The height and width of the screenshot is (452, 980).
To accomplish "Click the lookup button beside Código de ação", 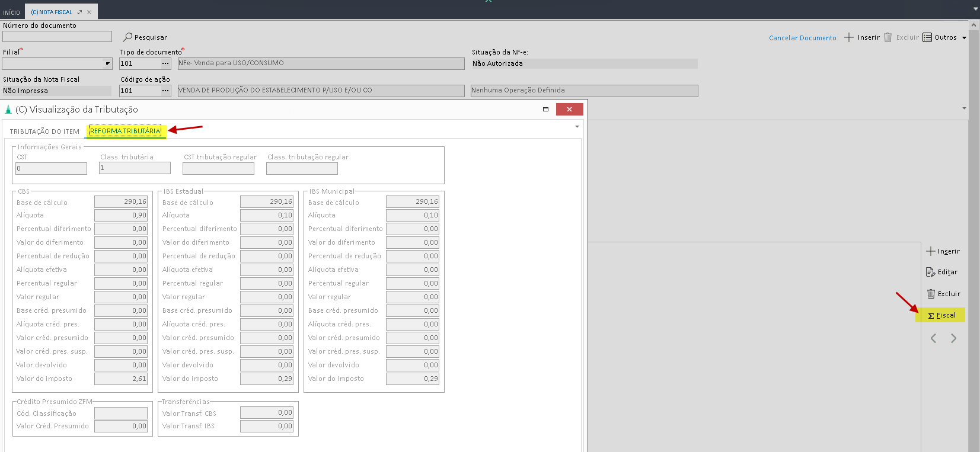I will point(165,91).
